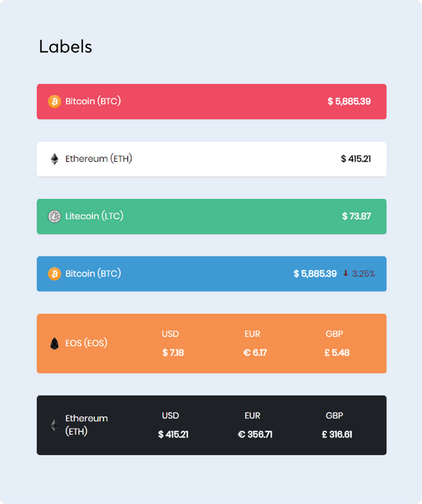Viewport: 422px width, 504px height.
Task: Click the red down arrow beside 3.25%
Action: coord(345,274)
